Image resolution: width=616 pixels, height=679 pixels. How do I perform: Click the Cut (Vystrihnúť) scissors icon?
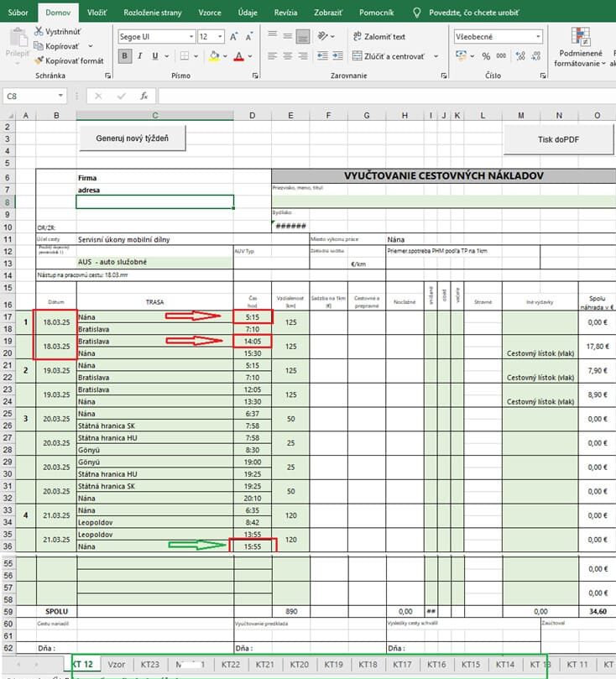click(39, 31)
